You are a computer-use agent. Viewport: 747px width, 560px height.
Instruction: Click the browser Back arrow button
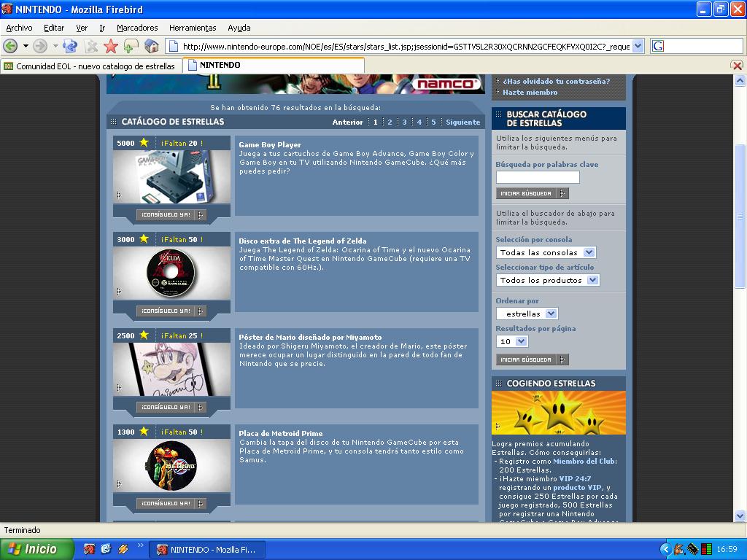[x=10, y=46]
